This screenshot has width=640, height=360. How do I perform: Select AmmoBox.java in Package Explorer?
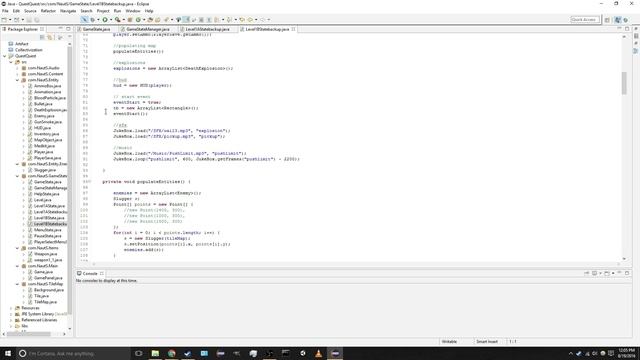[x=47, y=86]
